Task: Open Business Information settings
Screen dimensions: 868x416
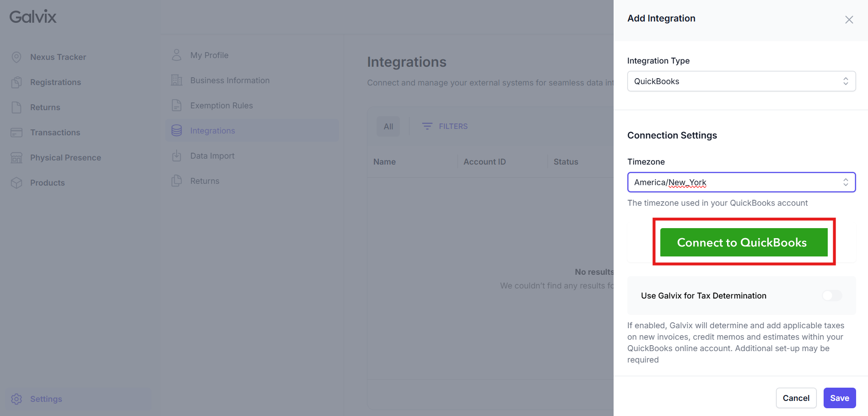Action: coord(230,80)
